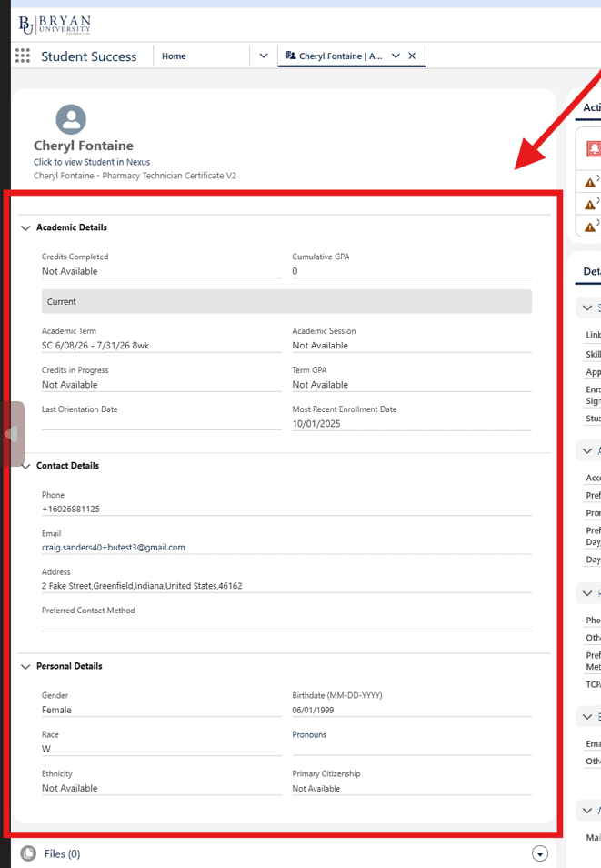Click the red alert bell icon

[x=593, y=148]
